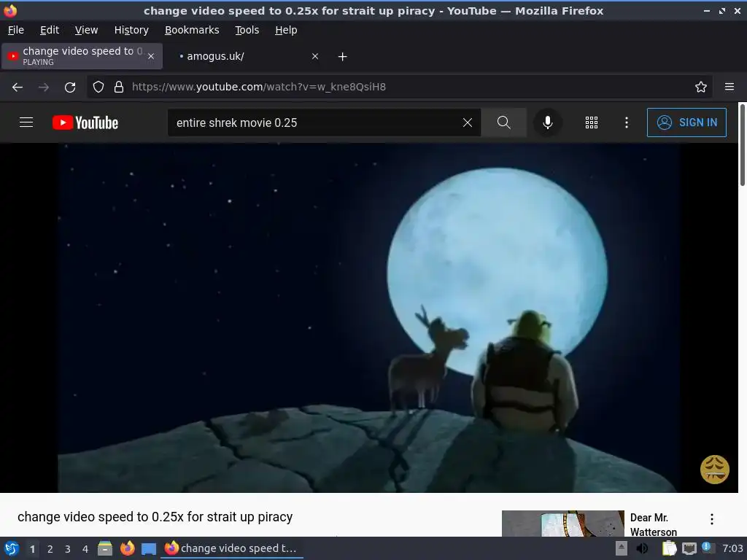The width and height of the screenshot is (747, 560).
Task: Clear the YouTube search query
Action: [468, 122]
